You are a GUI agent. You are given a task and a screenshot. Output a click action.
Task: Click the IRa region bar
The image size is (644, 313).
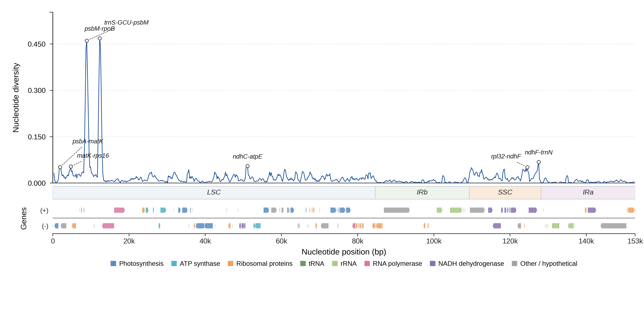point(588,193)
